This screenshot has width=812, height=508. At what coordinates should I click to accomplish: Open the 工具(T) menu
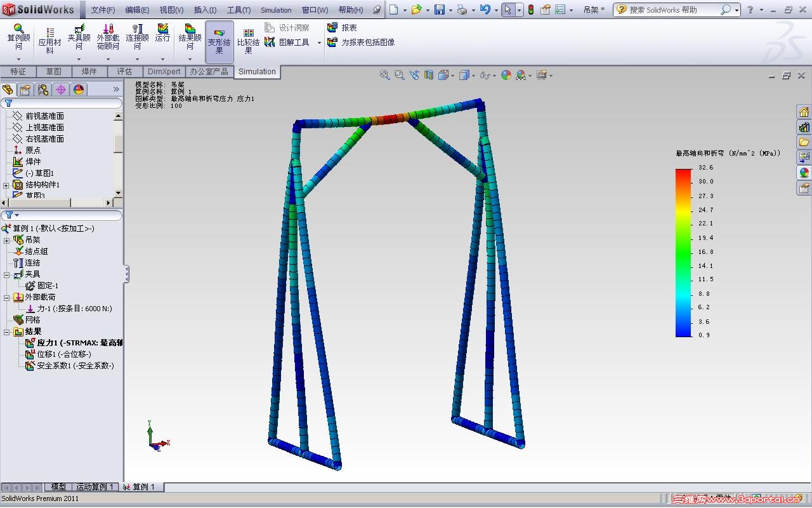[x=239, y=10]
